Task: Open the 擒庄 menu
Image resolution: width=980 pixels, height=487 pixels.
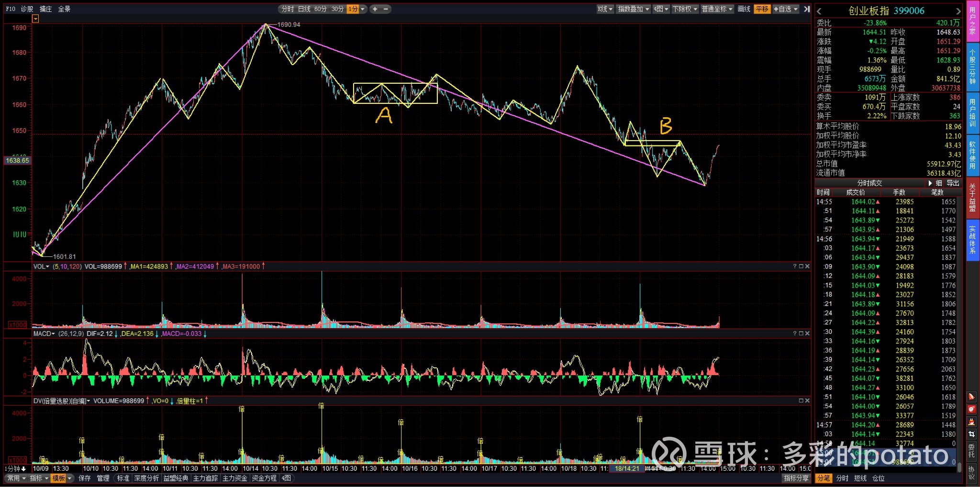Action: click(45, 9)
